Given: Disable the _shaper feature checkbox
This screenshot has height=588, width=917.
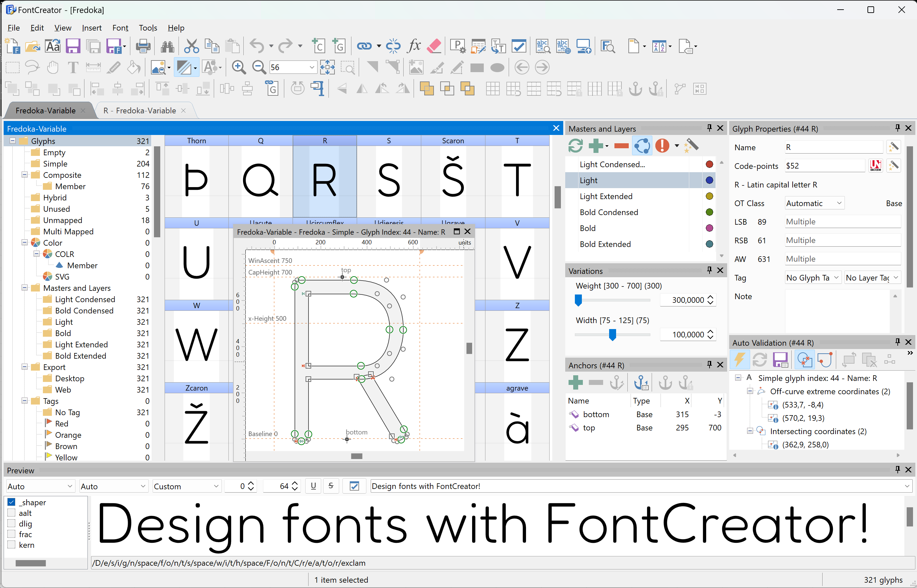Looking at the screenshot, I should click(11, 502).
